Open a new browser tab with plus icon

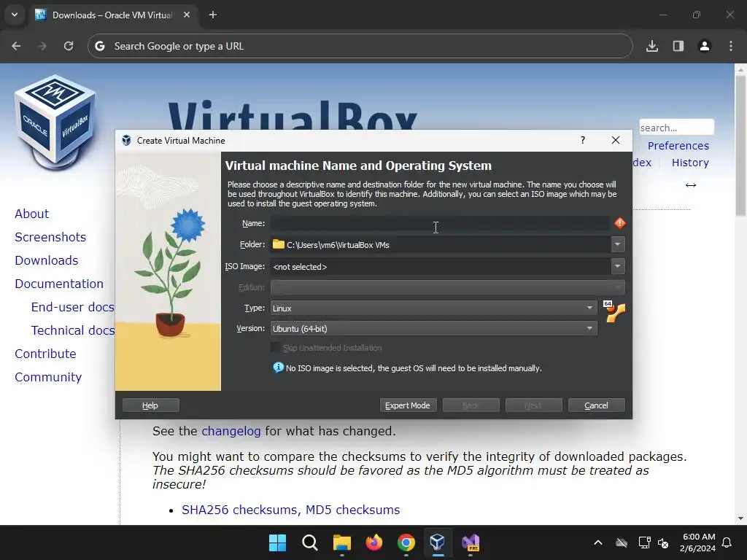(213, 15)
